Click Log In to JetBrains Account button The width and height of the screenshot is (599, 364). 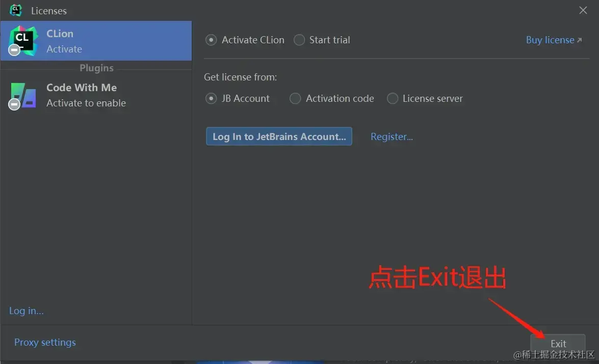[279, 136]
